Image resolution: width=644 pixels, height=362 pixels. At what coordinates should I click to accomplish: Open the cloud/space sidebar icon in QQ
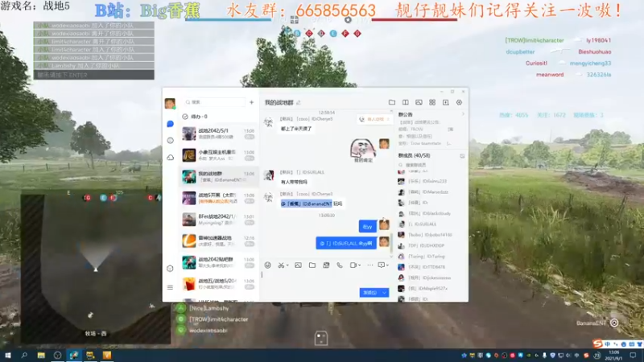[x=171, y=158]
